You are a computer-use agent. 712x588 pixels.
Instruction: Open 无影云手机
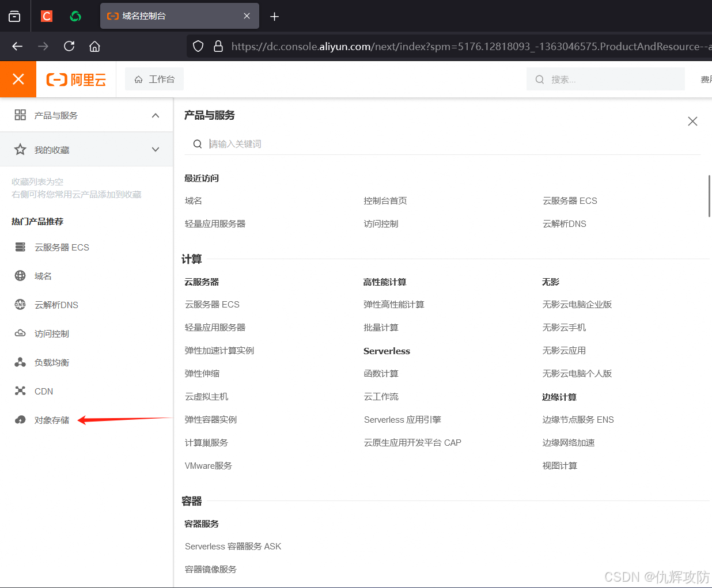tap(564, 327)
